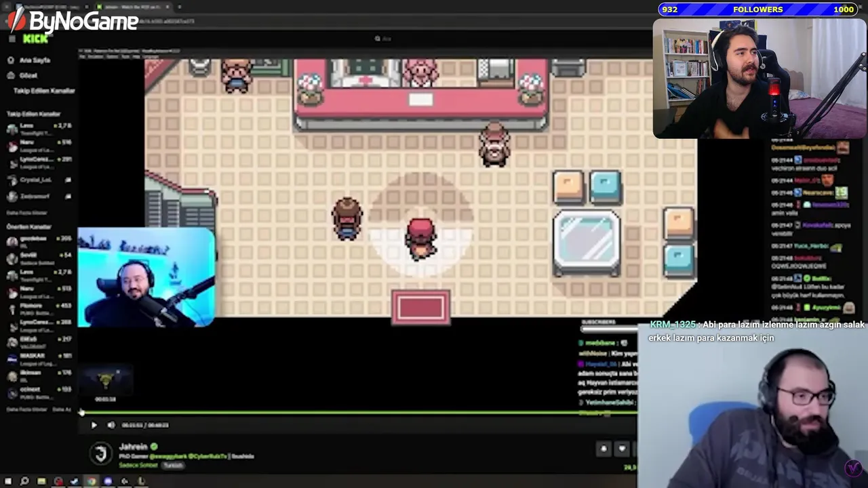Open File Explorer from the taskbar

point(41,481)
